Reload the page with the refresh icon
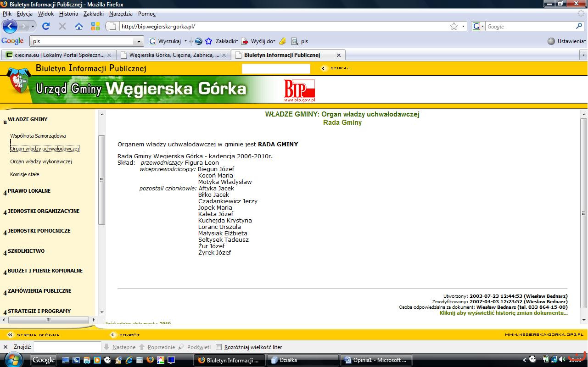The width and height of the screenshot is (588, 367). click(46, 26)
